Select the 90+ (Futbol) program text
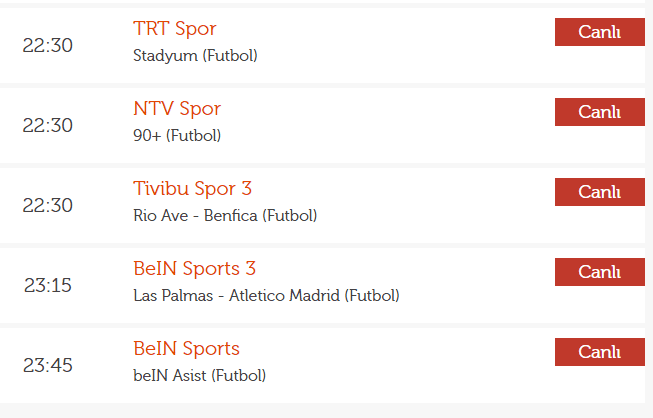The height and width of the screenshot is (418, 653). [177, 136]
